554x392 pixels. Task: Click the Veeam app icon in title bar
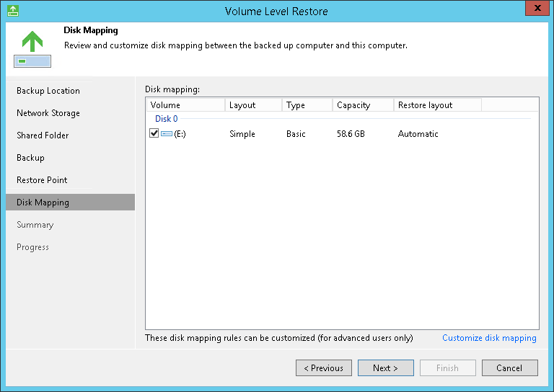[13, 11]
